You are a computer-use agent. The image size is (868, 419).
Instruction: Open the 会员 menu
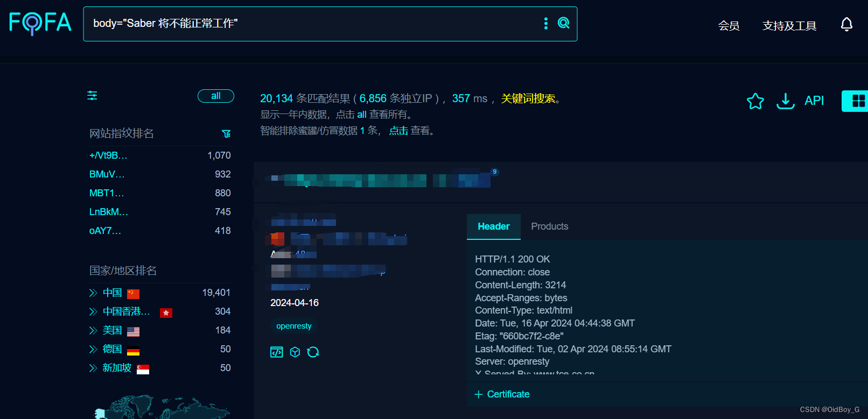click(x=729, y=25)
